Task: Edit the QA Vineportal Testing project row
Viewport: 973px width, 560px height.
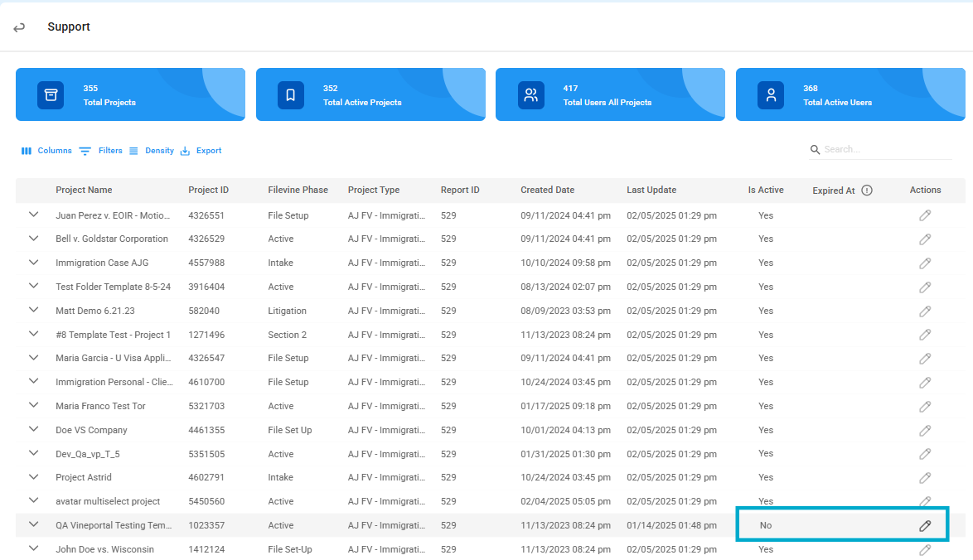Action: tap(925, 525)
